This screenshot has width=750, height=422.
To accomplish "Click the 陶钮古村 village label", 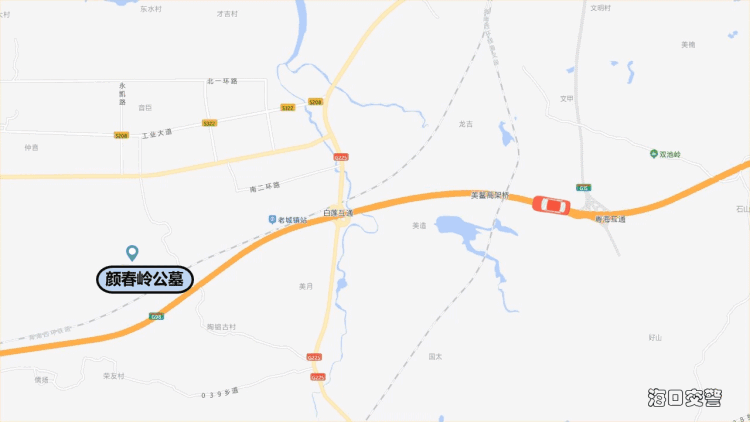I will [221, 327].
